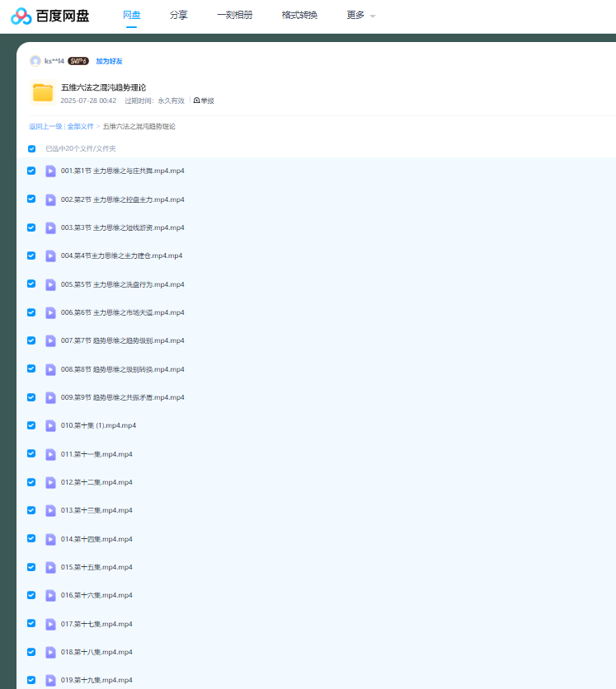Uncheck the 003.第3节 file checkbox
616x689 pixels.
[x=31, y=227]
